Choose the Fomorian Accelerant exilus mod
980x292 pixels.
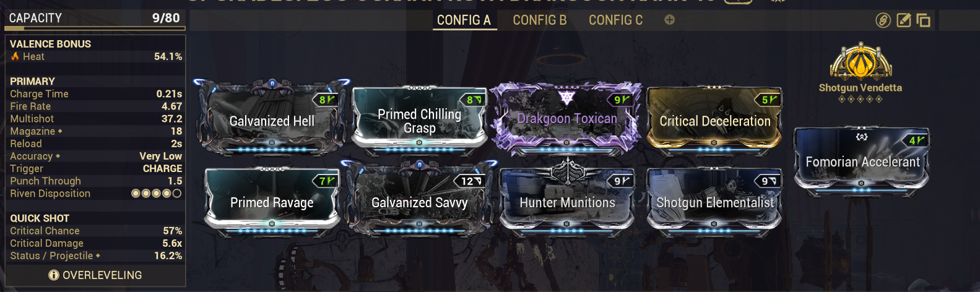pos(862,161)
